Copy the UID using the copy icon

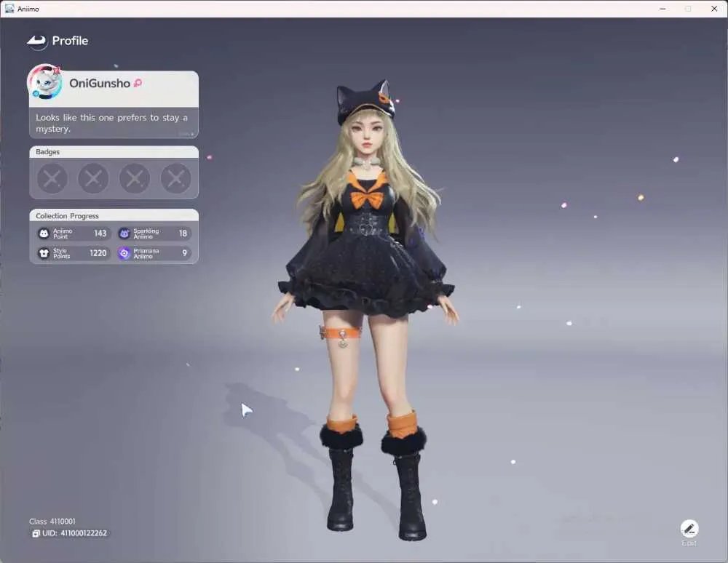coord(36,533)
